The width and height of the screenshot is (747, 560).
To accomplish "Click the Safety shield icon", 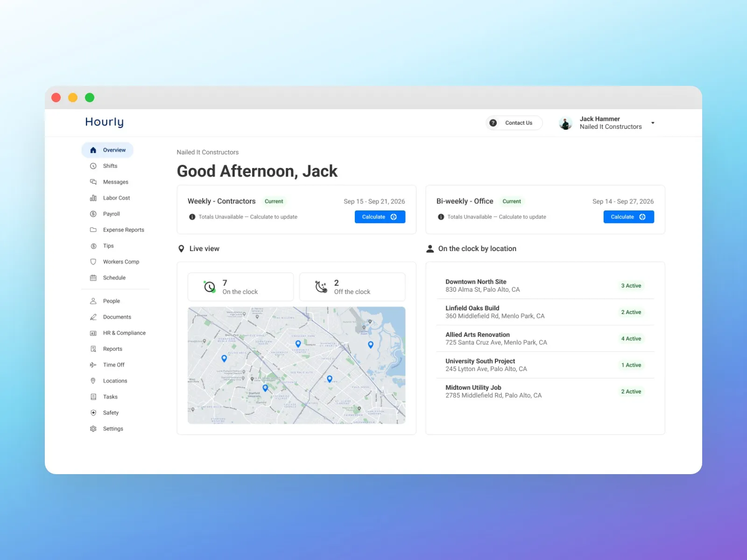I will [93, 413].
